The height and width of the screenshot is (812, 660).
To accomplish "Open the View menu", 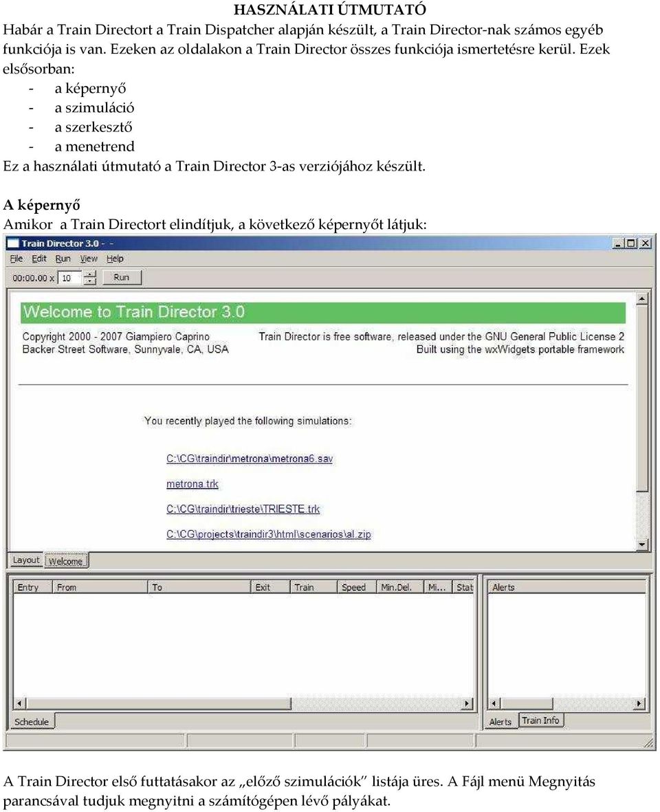I will tap(89, 259).
